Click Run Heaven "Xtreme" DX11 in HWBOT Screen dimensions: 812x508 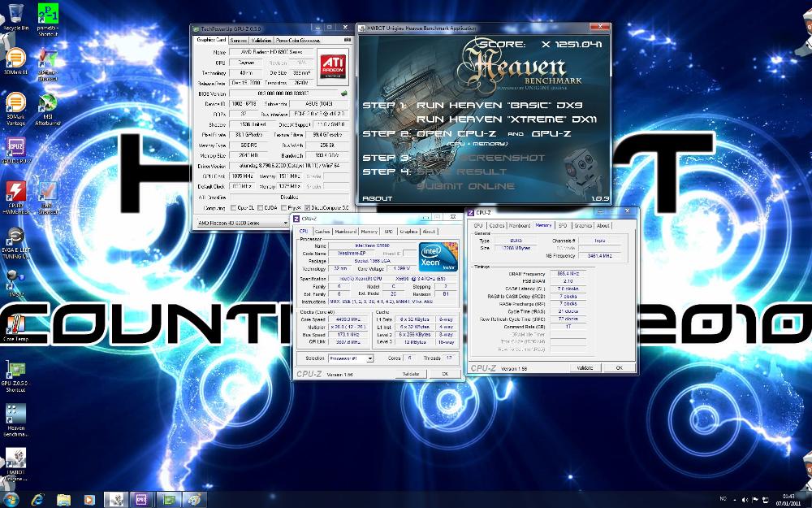507,119
